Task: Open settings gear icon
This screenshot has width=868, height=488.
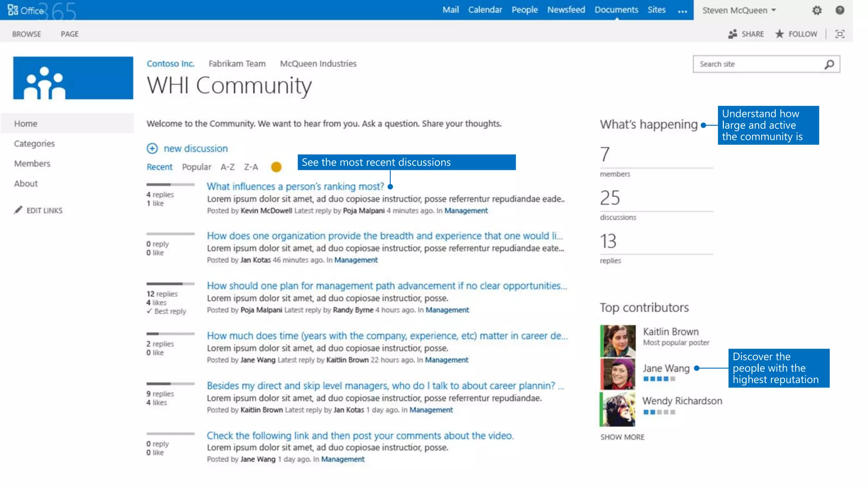Action: click(x=817, y=10)
